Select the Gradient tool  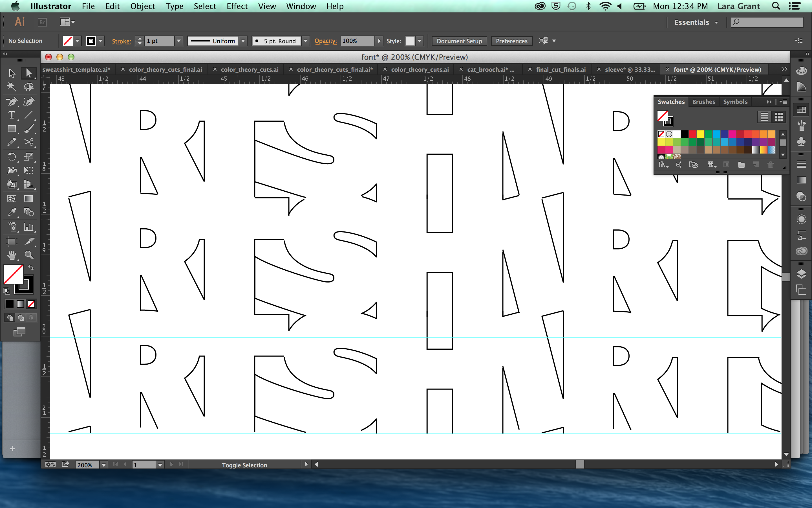29,199
